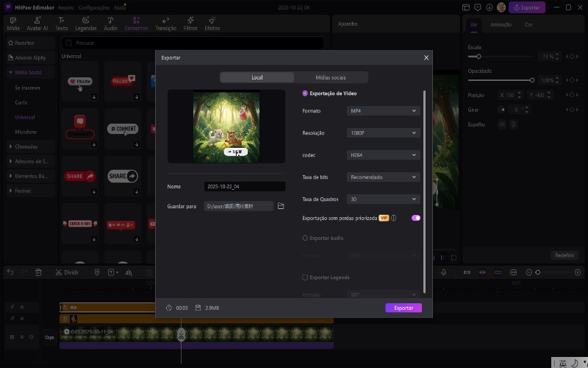Open the Filtros panel icon
This screenshot has height=368, width=588.
pos(190,23)
